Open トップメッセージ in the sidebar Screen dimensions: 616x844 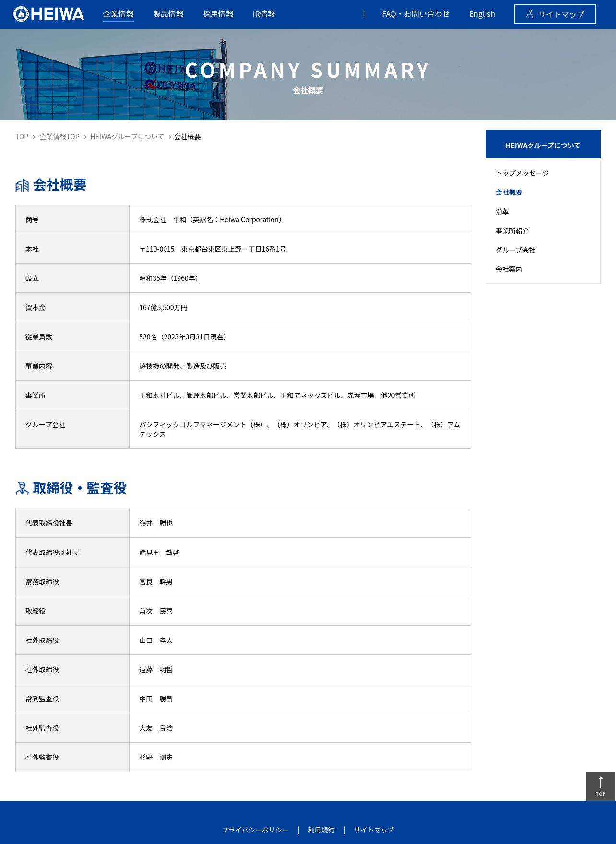[x=522, y=173]
